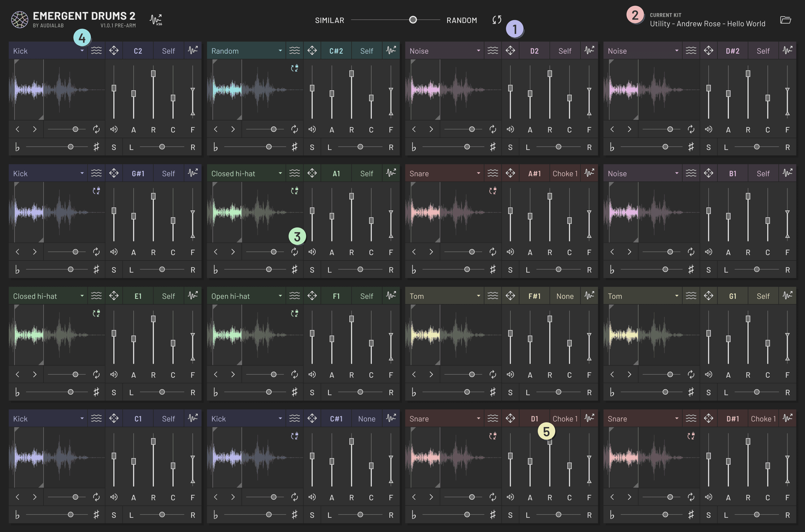The width and height of the screenshot is (805, 532).
Task: Click the loop regenerate icon under Tom F#1 waveform
Action: click(x=493, y=374)
